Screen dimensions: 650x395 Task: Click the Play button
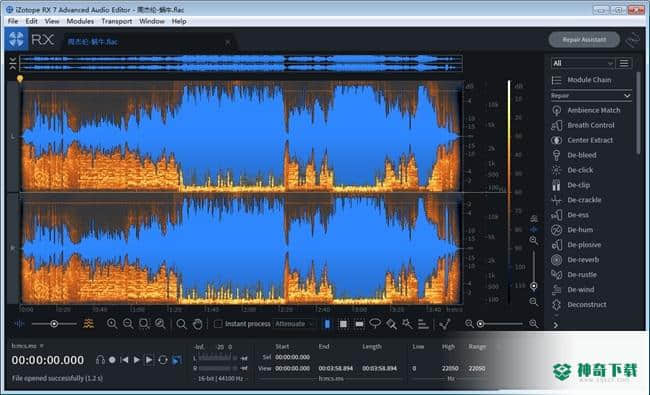136,360
